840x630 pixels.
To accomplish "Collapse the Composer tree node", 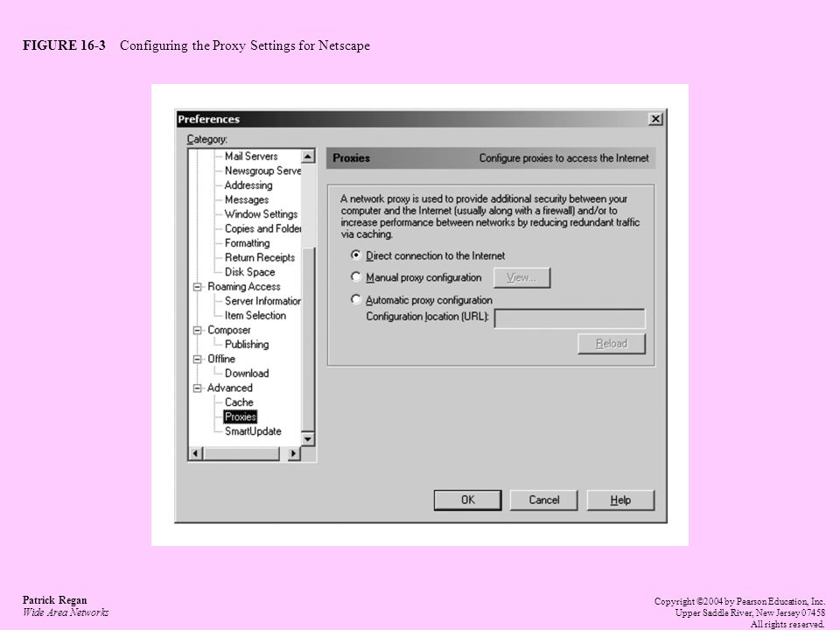I will (x=197, y=330).
